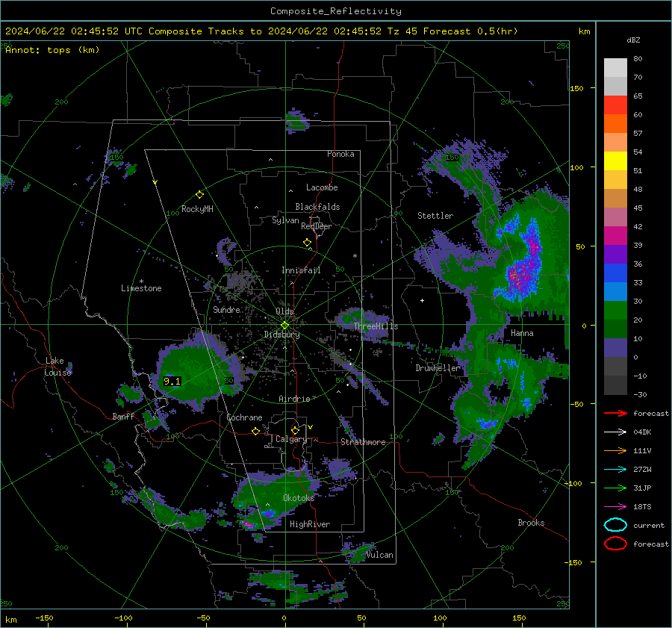Viewport: 672px width, 628px height.
Task: Click yellow diamond marker above Calgary
Action: point(295,430)
